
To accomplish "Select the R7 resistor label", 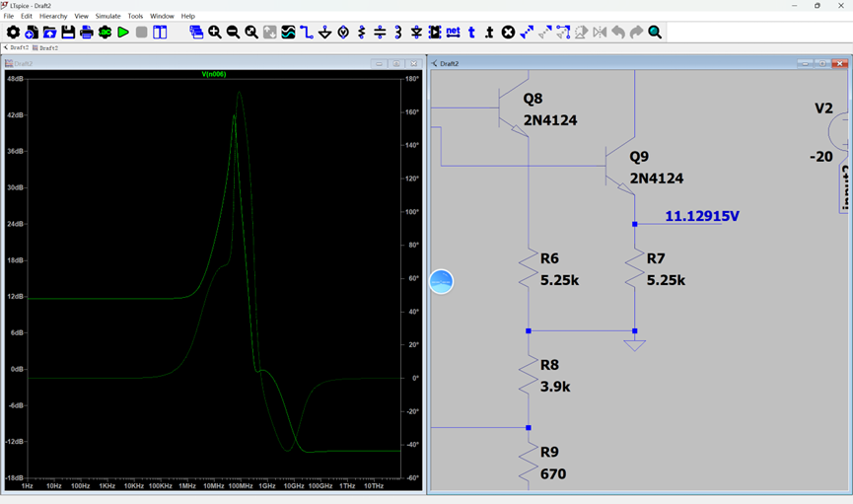I will coord(656,258).
